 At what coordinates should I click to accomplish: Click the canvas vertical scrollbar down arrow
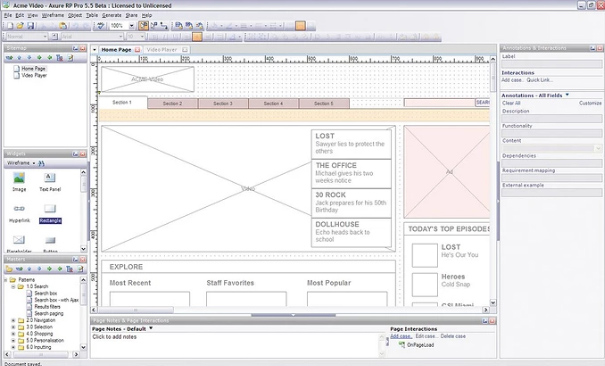click(493, 303)
